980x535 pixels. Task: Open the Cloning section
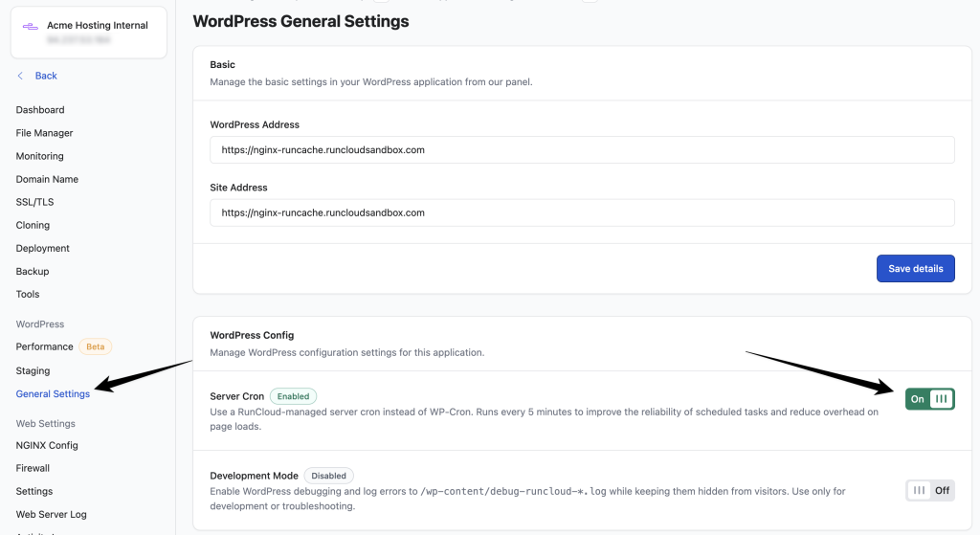point(33,225)
